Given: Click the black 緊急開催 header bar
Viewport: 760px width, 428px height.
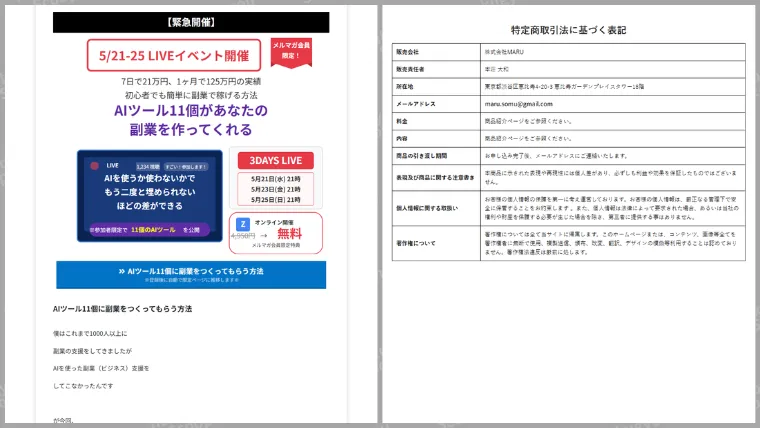Looking at the screenshot, I should [190, 22].
